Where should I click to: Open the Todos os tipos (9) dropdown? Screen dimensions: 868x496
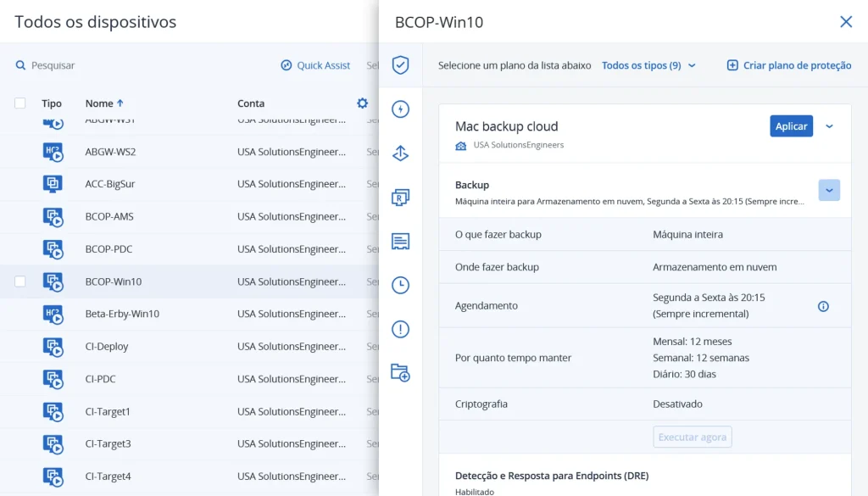[x=648, y=65]
